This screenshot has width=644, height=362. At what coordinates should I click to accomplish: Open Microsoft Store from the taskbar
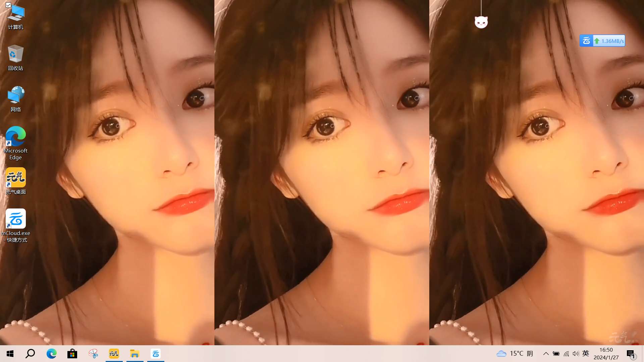(x=72, y=354)
